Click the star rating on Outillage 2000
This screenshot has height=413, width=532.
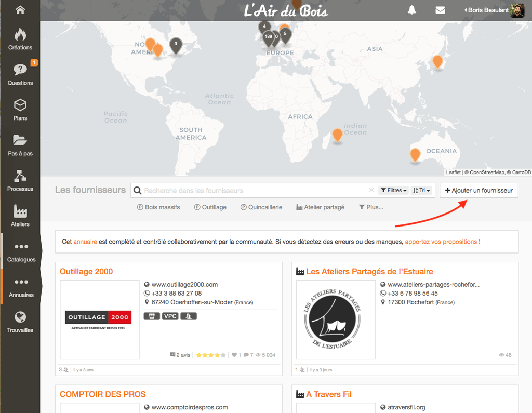point(211,355)
